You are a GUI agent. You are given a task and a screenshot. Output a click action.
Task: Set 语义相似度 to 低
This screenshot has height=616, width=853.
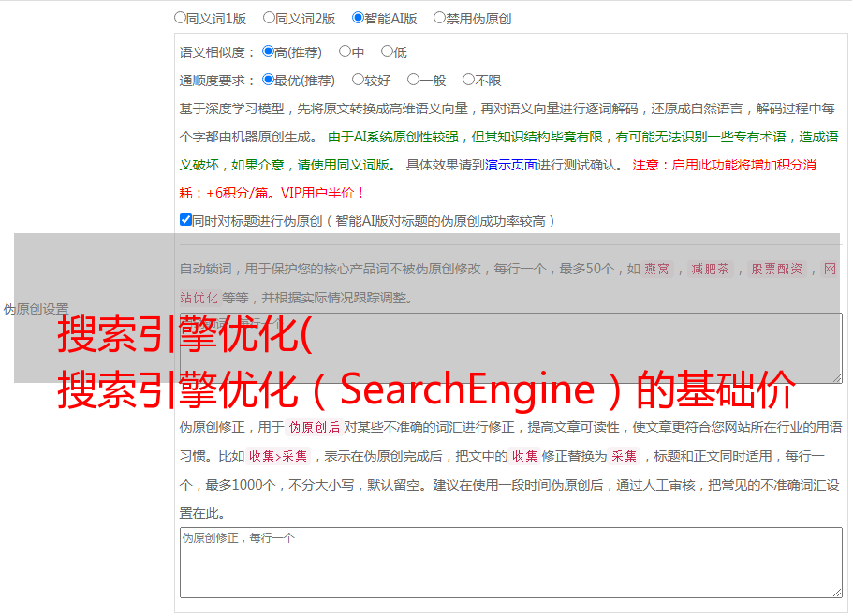(388, 52)
